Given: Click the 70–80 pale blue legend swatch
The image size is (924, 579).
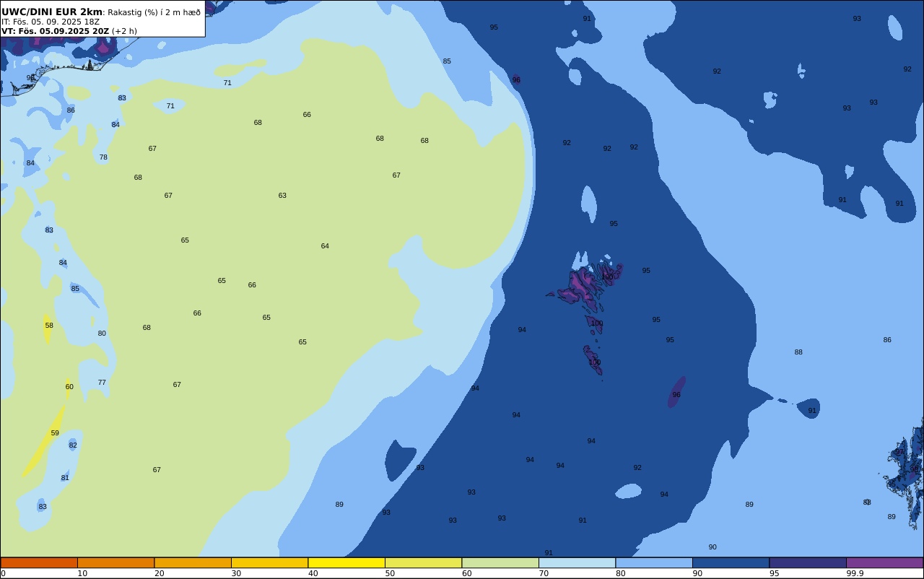Looking at the screenshot, I should click(577, 562).
